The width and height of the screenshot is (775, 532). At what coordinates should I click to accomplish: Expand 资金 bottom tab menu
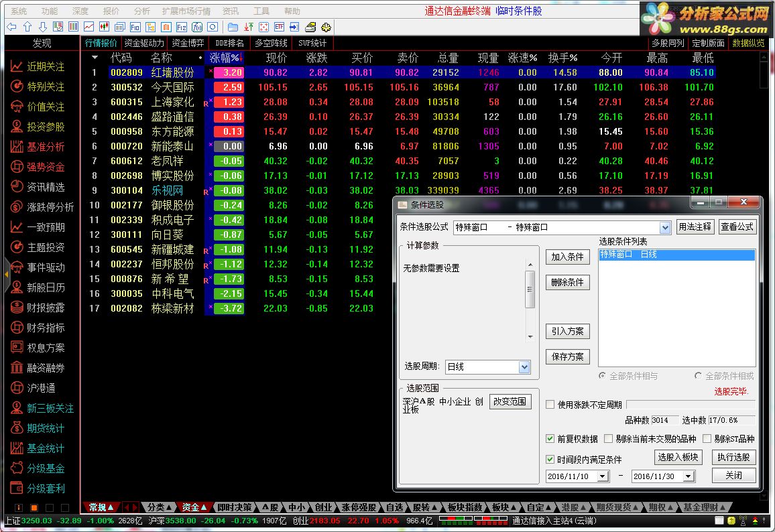[x=194, y=507]
